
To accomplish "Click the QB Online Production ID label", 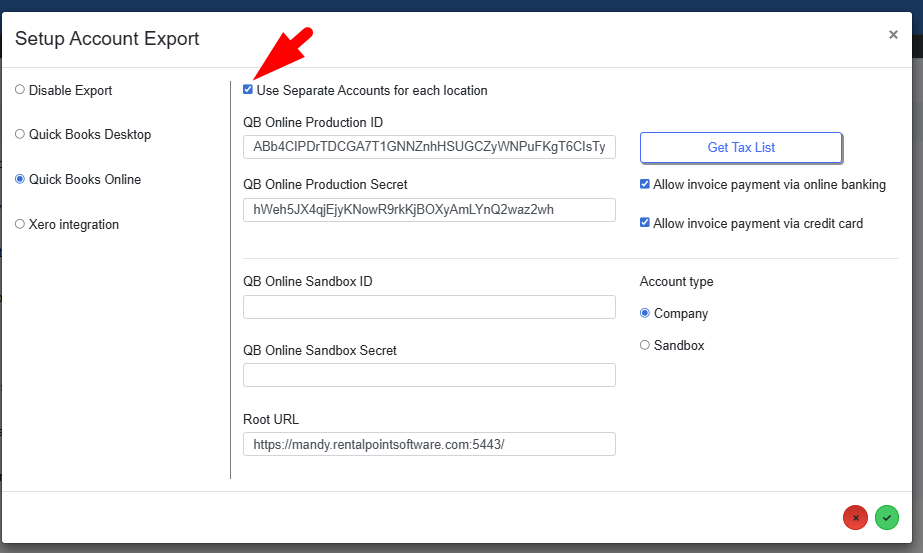I will coord(313,122).
